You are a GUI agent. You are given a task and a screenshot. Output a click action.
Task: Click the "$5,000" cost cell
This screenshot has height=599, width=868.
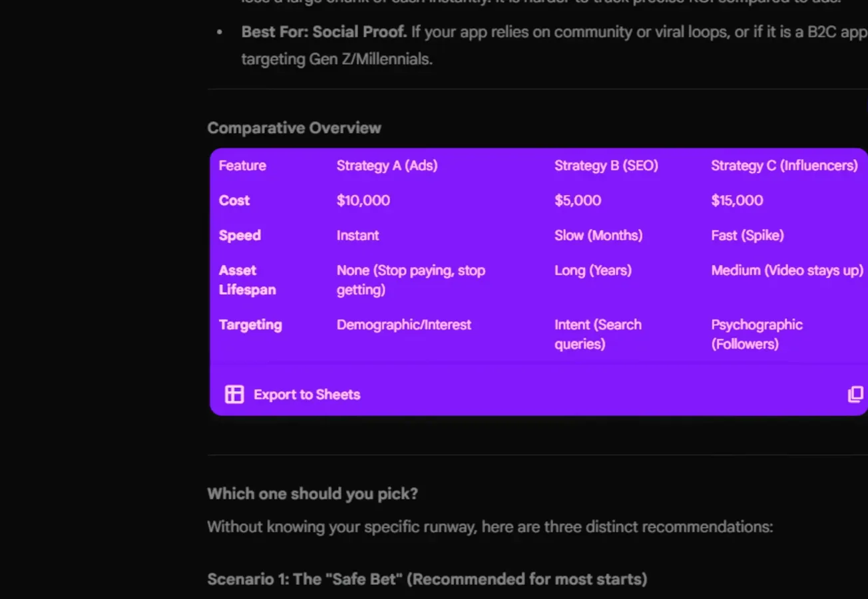pos(578,200)
